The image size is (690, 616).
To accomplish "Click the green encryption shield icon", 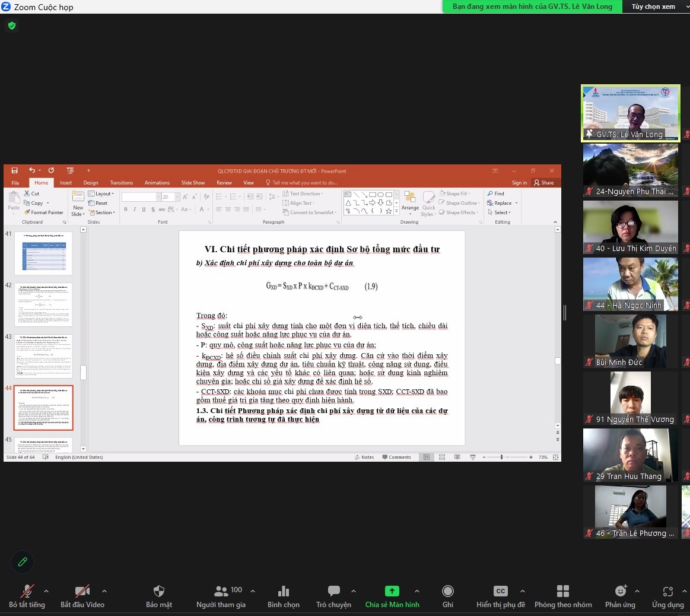I will coord(11,26).
